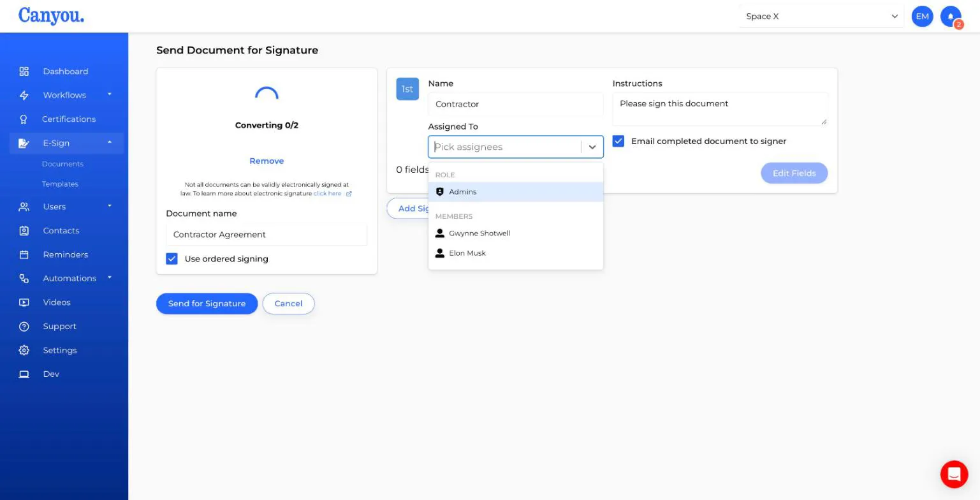Click the Dev laptop icon
This screenshot has width=980, height=500.
pos(24,374)
